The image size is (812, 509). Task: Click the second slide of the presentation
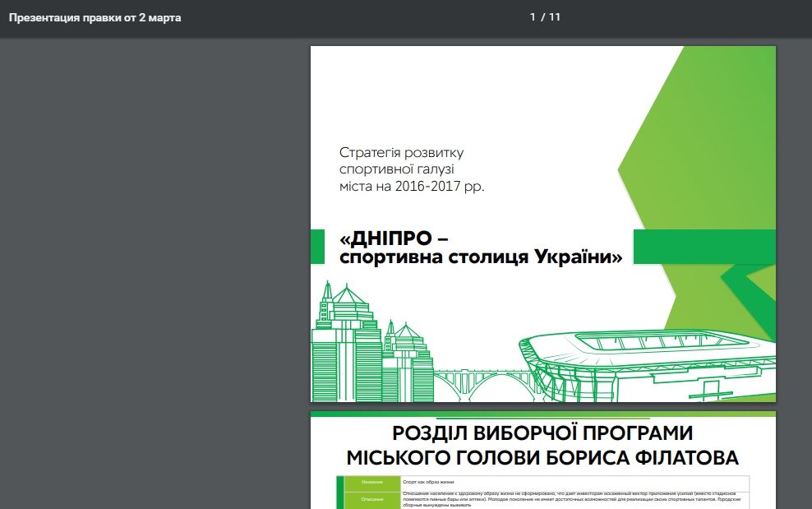[x=542, y=460]
